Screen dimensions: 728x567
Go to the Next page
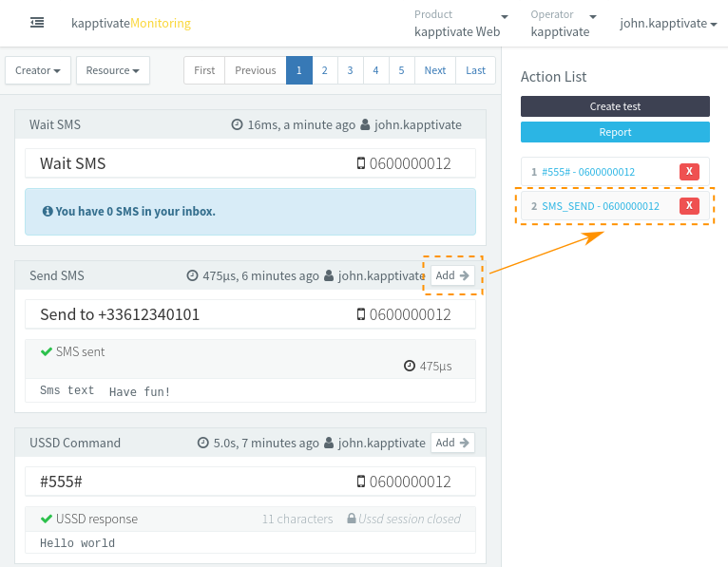click(435, 70)
